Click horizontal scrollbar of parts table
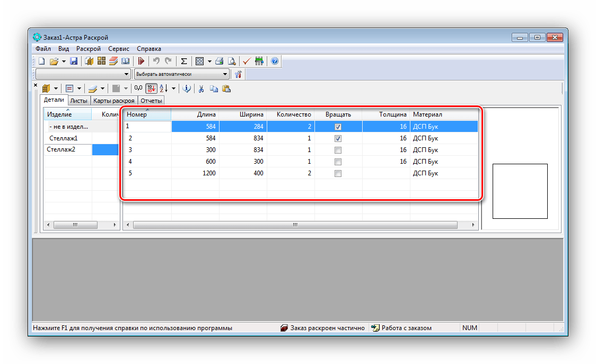The image size is (596, 364). tap(295, 225)
